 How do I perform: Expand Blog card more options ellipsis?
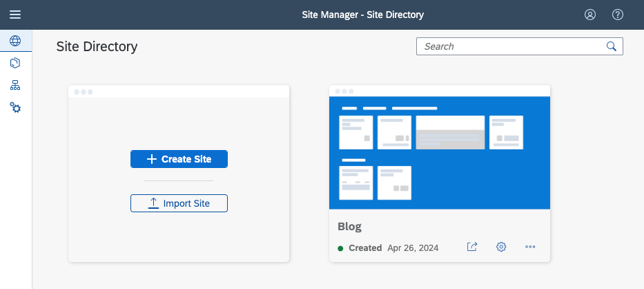[530, 247]
